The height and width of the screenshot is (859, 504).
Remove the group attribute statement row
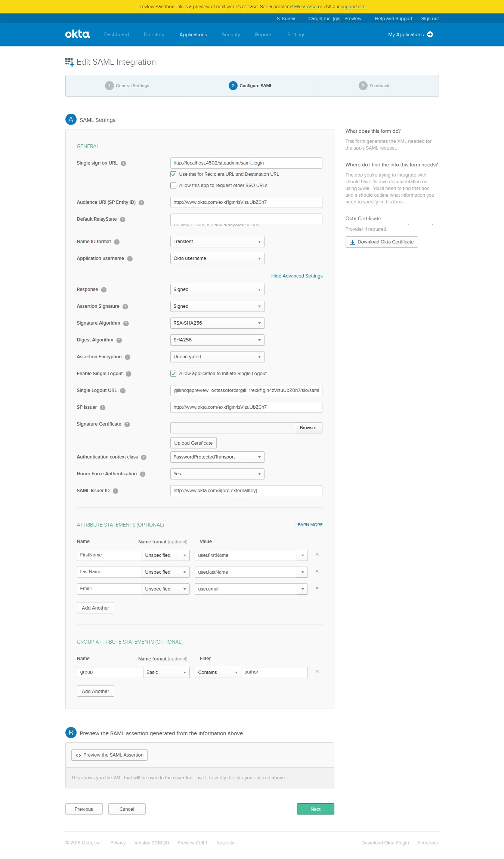317,672
